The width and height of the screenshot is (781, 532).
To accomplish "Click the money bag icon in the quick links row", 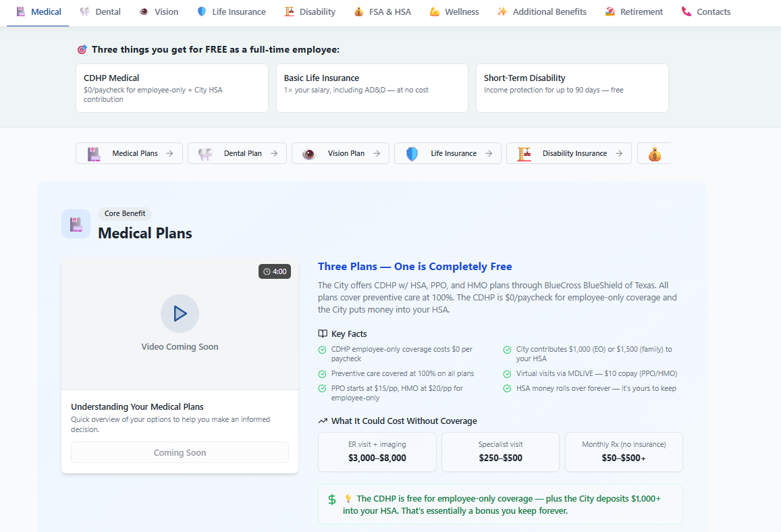I will [654, 154].
